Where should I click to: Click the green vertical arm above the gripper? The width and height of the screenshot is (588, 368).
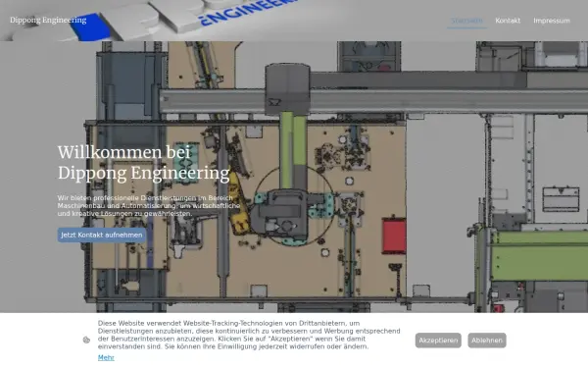293,150
